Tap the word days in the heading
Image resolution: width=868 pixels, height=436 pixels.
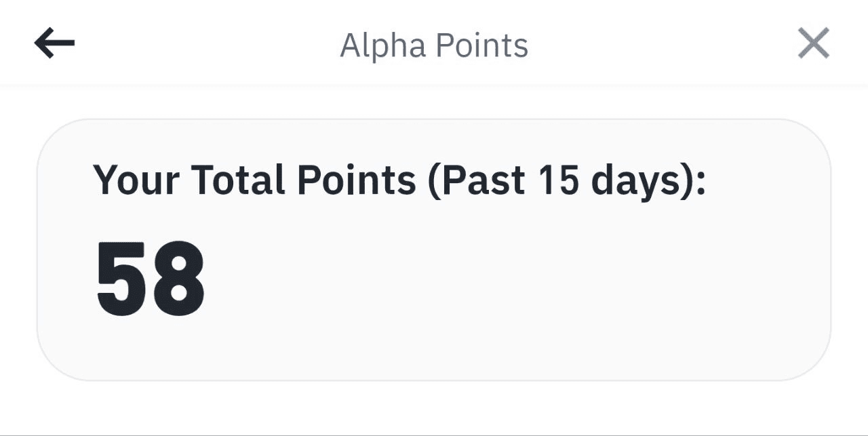tap(641, 180)
